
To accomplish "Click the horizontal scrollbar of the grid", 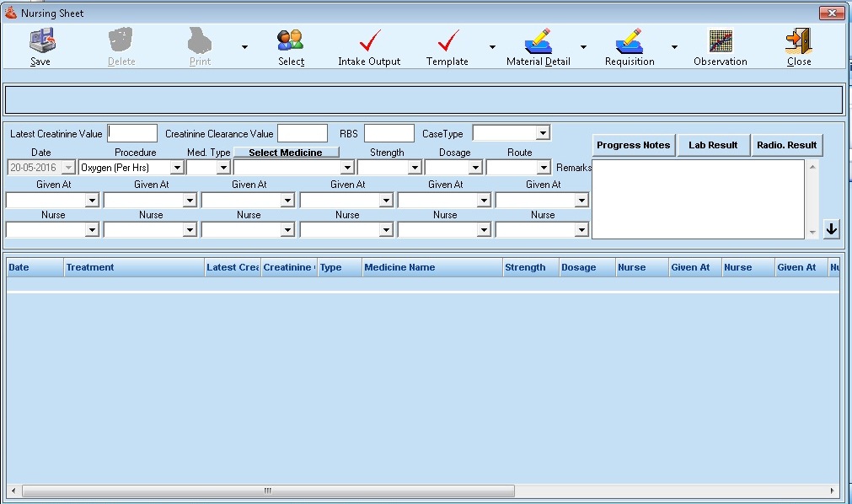I will click(x=268, y=491).
